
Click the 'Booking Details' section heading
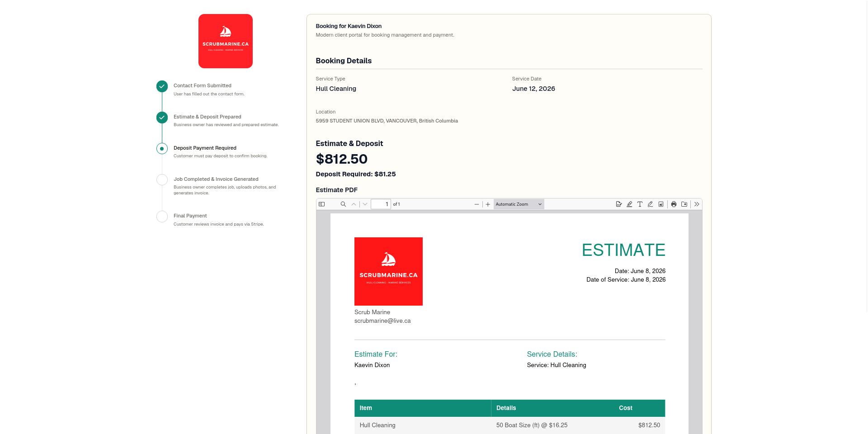[344, 61]
